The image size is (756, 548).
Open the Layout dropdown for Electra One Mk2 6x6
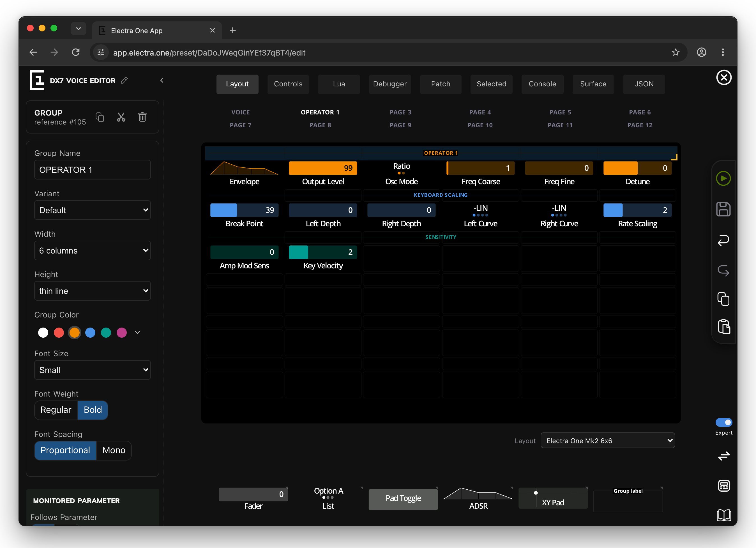coord(608,441)
